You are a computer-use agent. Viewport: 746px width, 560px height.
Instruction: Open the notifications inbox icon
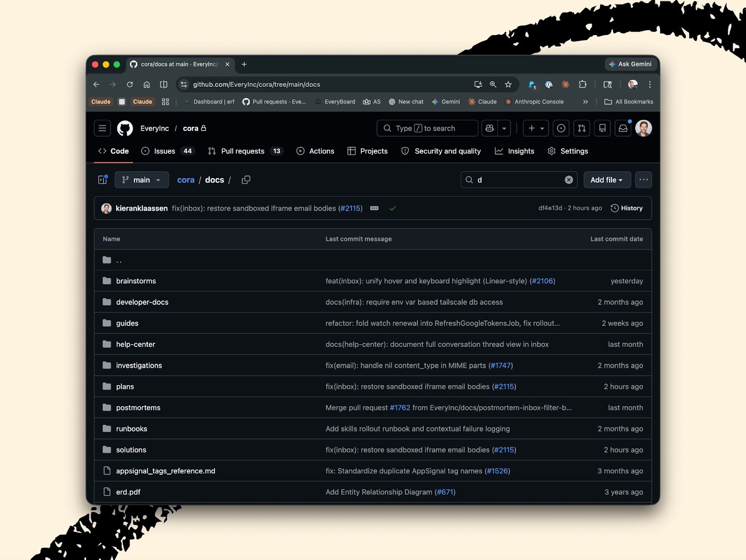[623, 128]
